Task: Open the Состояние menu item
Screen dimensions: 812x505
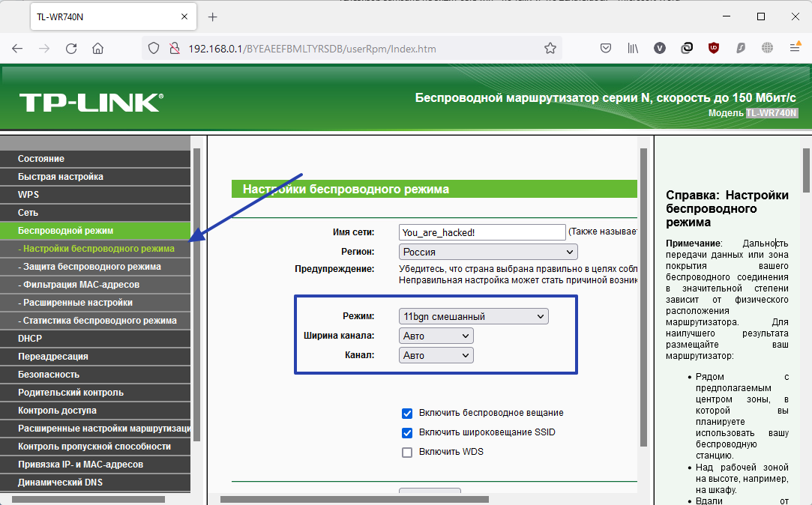Action: point(95,159)
